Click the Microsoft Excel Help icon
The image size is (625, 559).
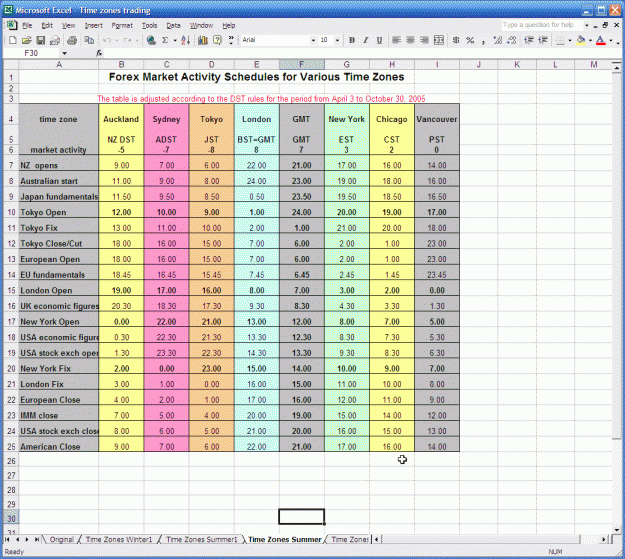point(217,40)
